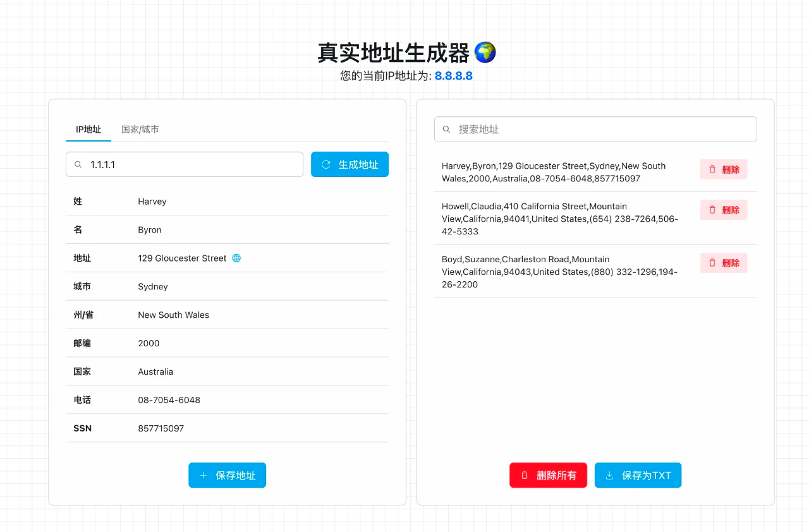The width and height of the screenshot is (809, 532).
Task: Click the 生成地址 button label
Action: point(358,164)
